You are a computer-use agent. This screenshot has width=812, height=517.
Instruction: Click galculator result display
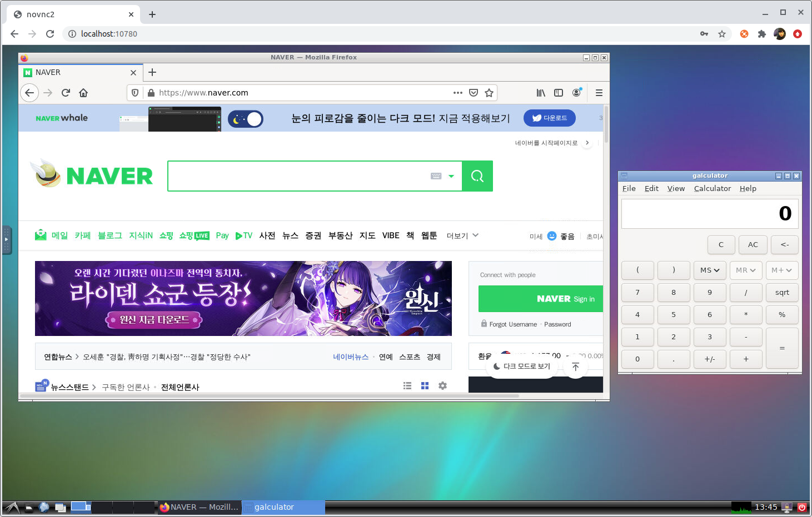[710, 214]
